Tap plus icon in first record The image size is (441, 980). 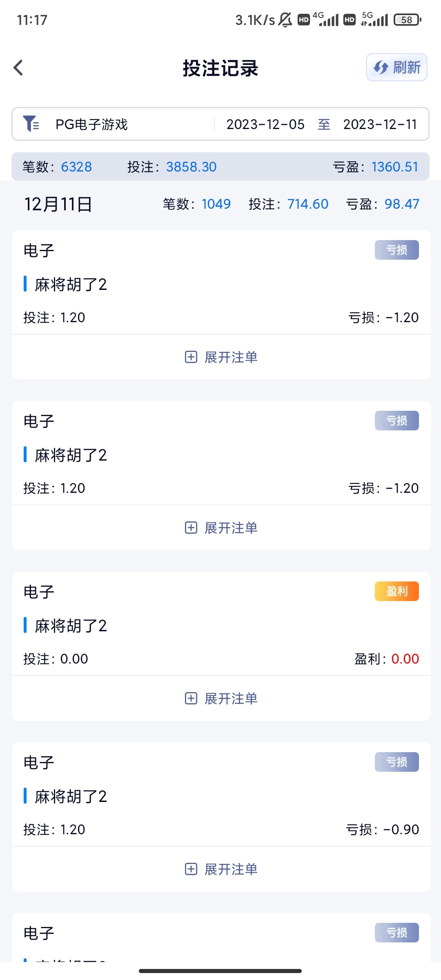coord(191,357)
